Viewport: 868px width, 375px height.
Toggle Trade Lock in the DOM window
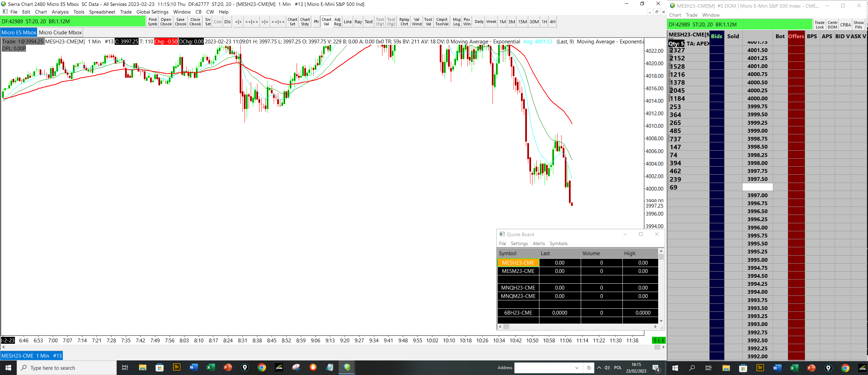(x=820, y=25)
